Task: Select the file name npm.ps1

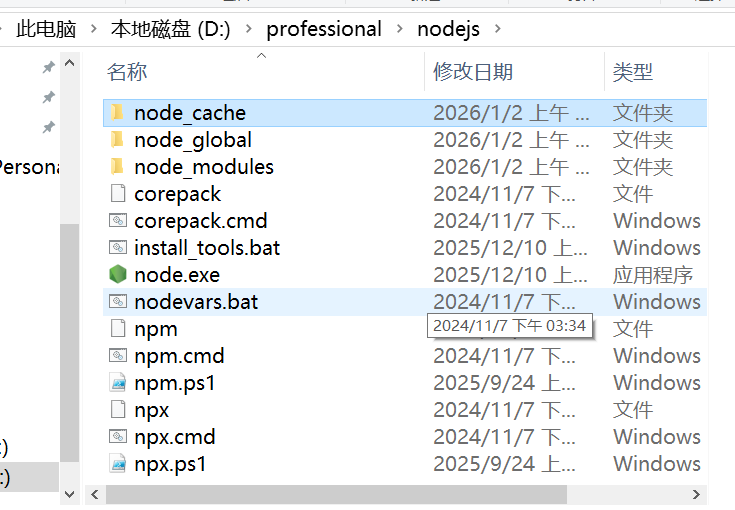Action: click(x=174, y=383)
